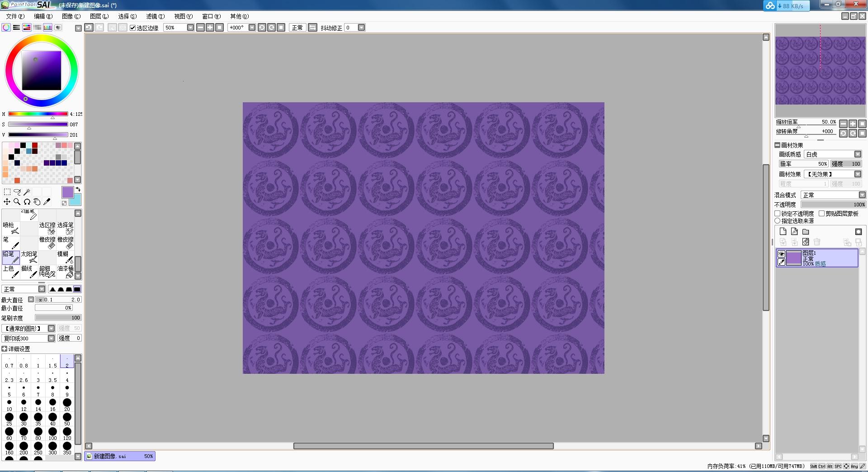Open the 图层 menu

pos(99,16)
